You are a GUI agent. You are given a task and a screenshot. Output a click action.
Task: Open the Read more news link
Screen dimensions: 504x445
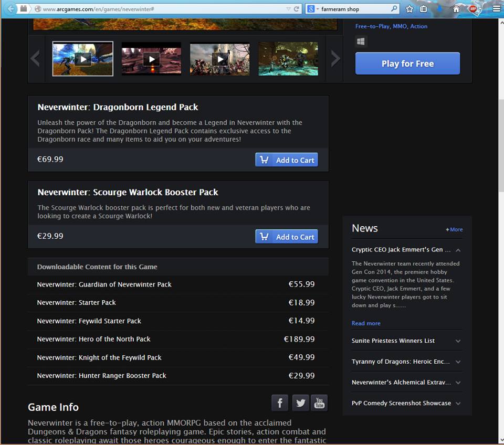pyautogui.click(x=366, y=323)
